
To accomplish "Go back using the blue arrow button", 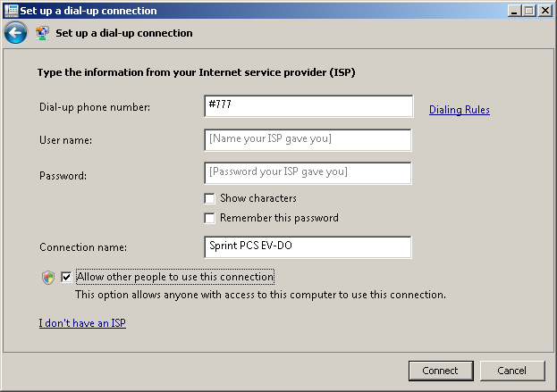I will point(15,33).
